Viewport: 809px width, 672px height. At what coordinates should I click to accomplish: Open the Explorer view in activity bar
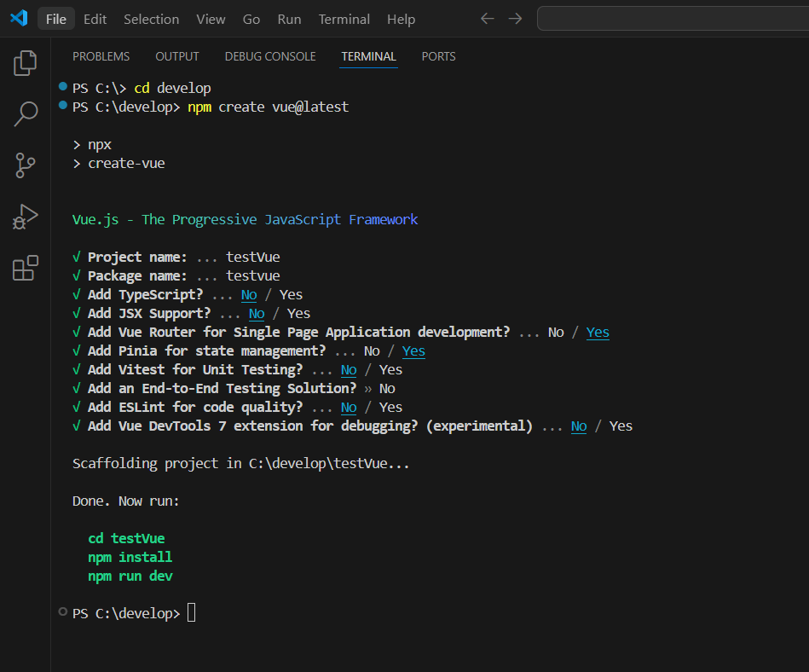25,63
